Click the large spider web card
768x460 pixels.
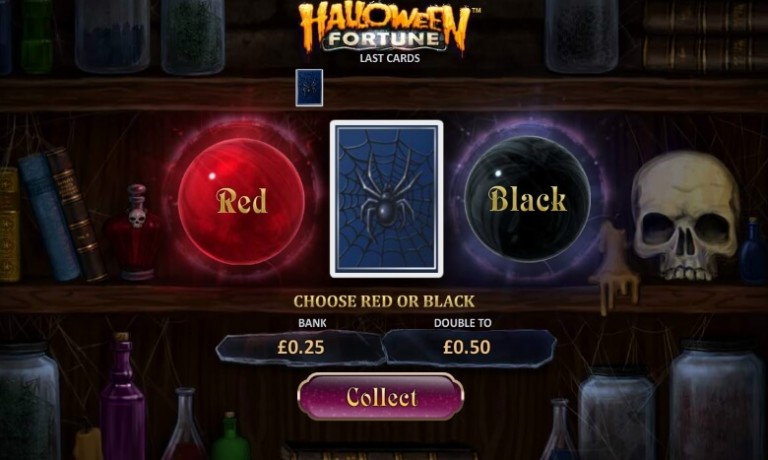coord(386,199)
